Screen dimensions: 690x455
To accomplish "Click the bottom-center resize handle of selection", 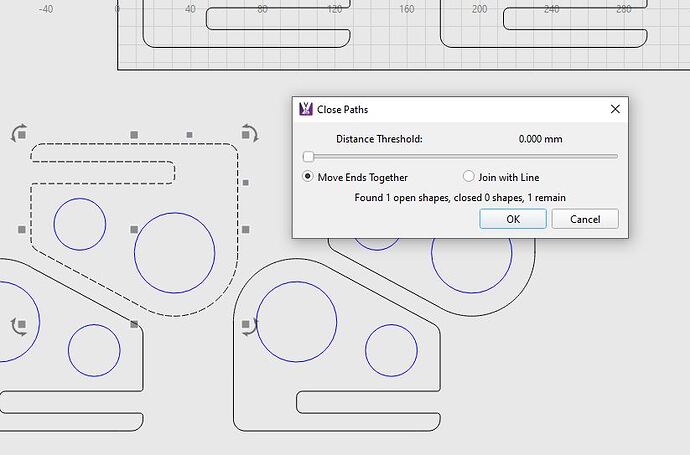I will tap(134, 324).
